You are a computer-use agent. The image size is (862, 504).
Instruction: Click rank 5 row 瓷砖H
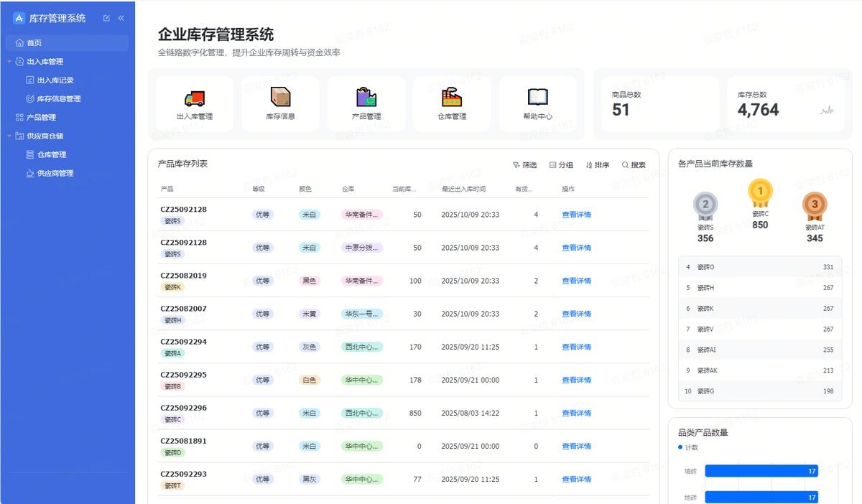pyautogui.click(x=760, y=288)
